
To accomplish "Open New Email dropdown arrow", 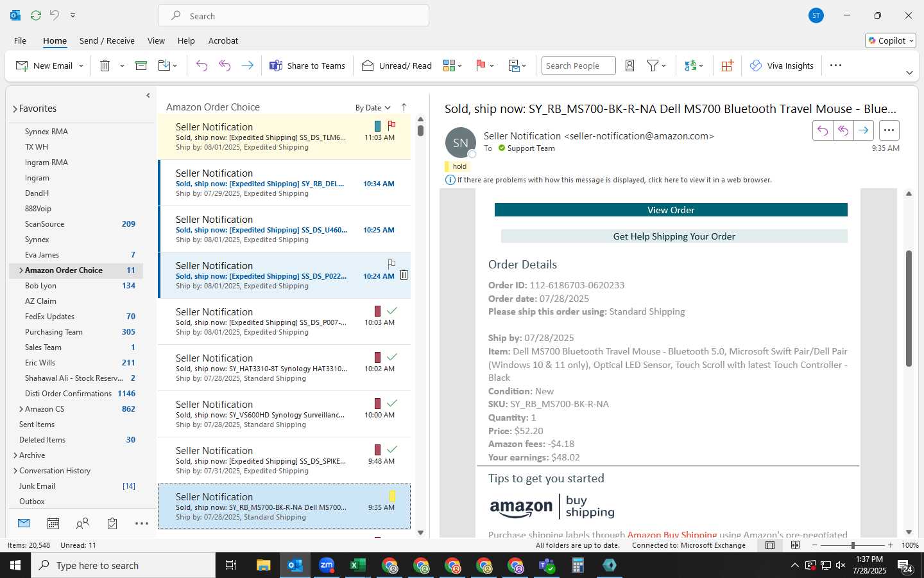I will click(81, 66).
